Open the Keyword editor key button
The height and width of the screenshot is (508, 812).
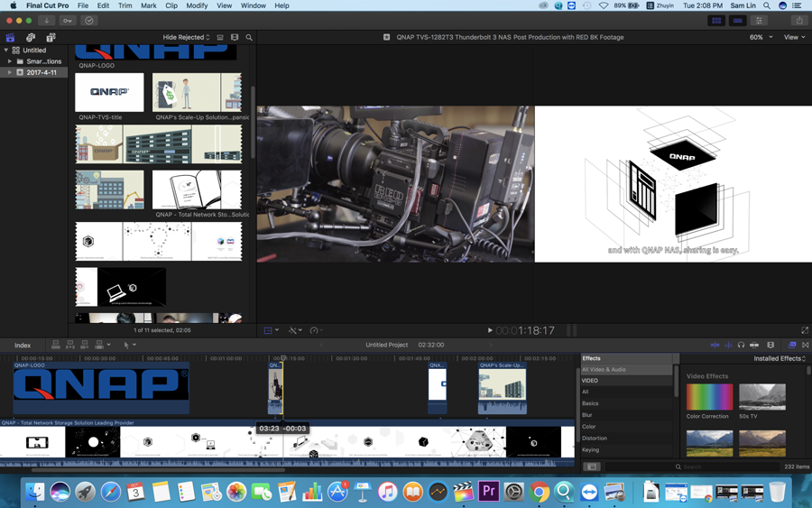[68, 21]
